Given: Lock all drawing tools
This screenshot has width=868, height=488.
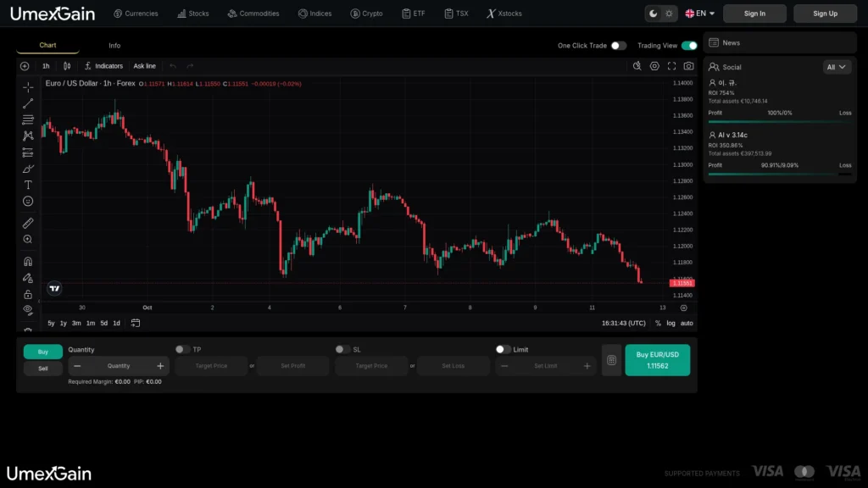Looking at the screenshot, I should click(28, 294).
